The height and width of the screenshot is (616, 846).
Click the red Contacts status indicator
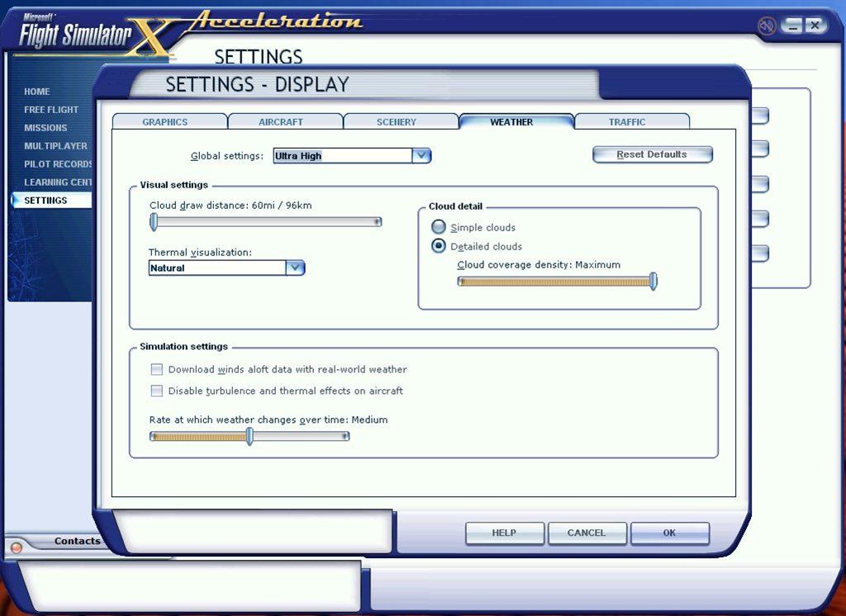point(17,547)
